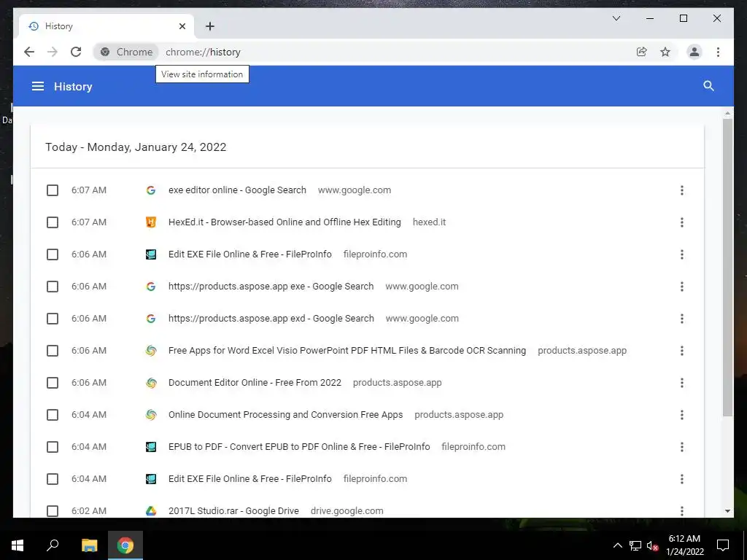This screenshot has width=747, height=560.
Task: Open the network tray icon
Action: point(635,545)
